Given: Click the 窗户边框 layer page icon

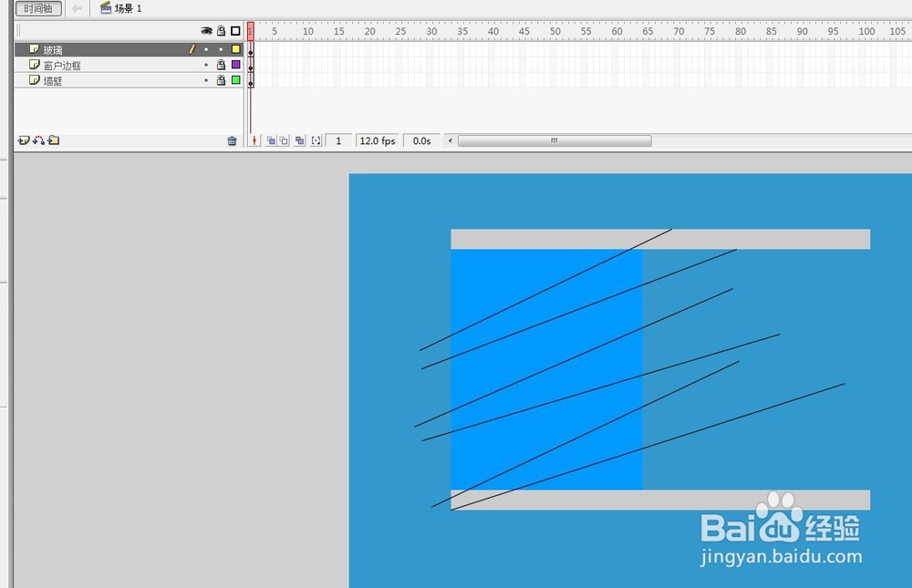Looking at the screenshot, I should coord(35,65).
